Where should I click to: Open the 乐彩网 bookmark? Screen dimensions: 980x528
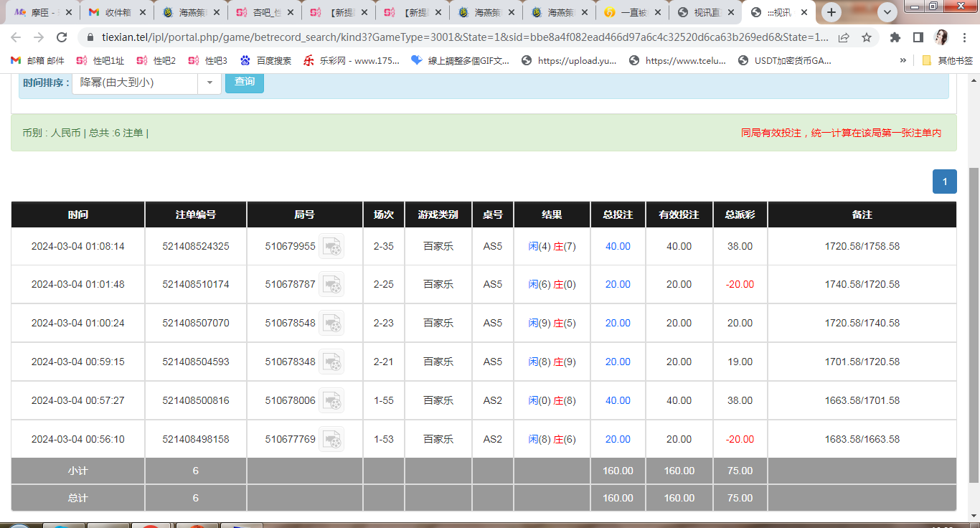[x=352, y=61]
